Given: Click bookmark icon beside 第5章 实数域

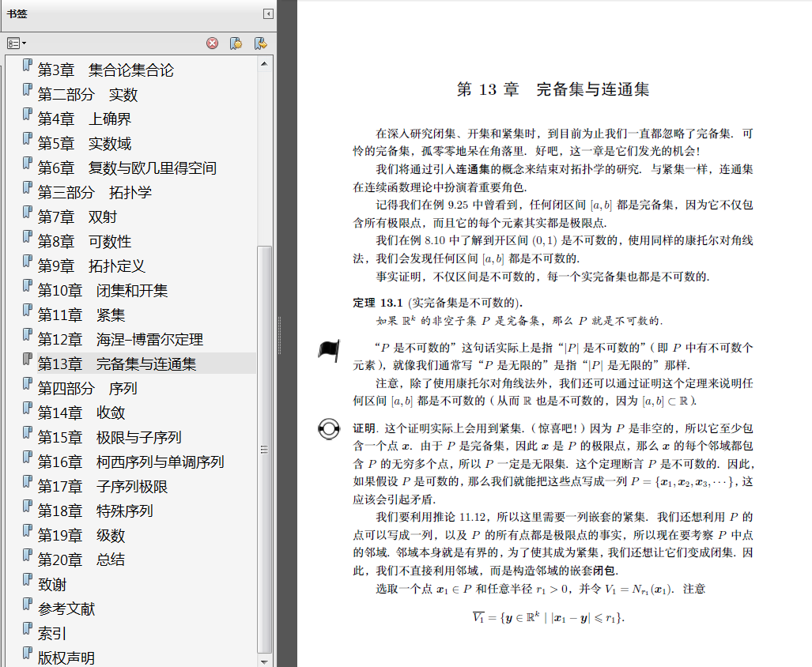Looking at the screenshot, I should click(28, 138).
